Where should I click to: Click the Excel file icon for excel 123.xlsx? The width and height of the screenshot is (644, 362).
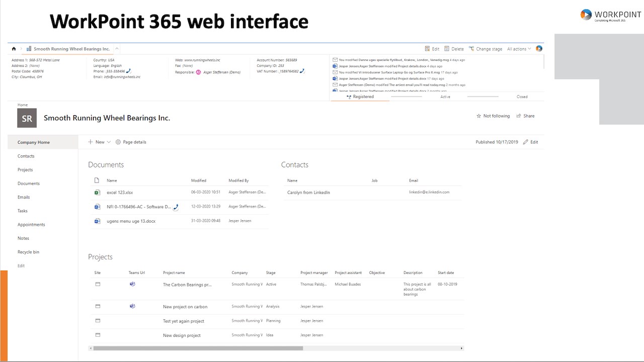(x=98, y=193)
